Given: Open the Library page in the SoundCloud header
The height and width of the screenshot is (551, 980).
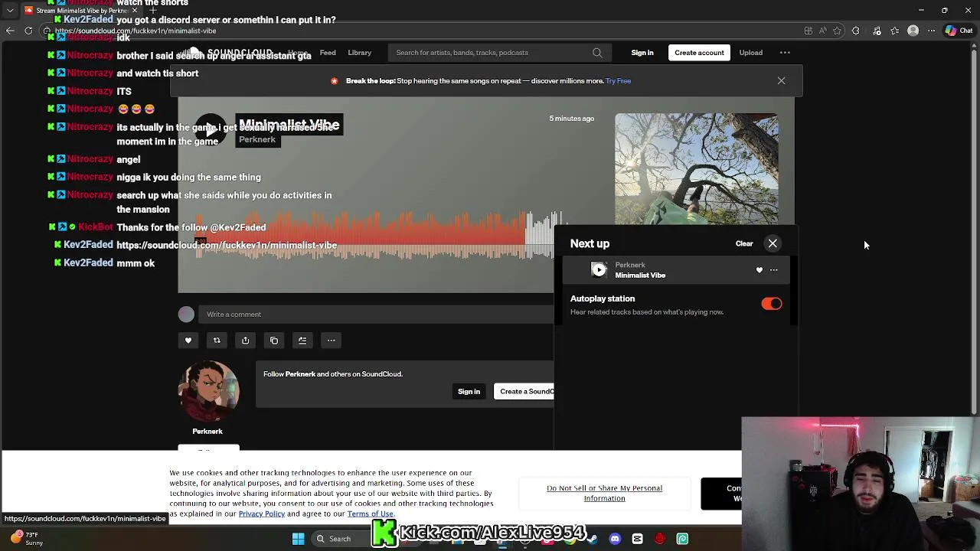Looking at the screenshot, I should click(359, 53).
